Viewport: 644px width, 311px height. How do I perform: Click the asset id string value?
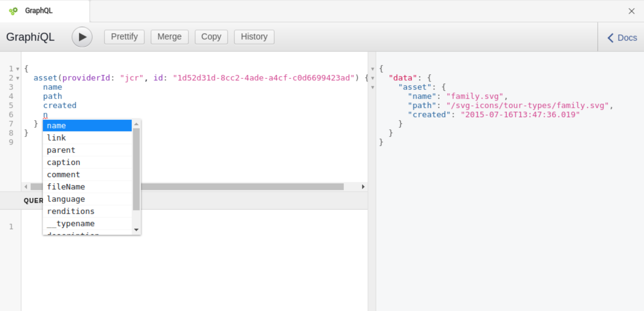coord(263,78)
